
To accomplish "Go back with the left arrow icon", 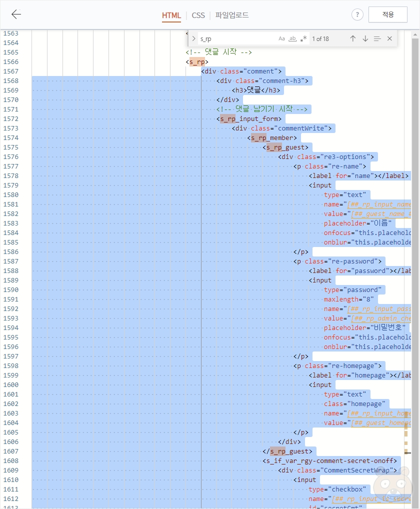I will pos(16,14).
